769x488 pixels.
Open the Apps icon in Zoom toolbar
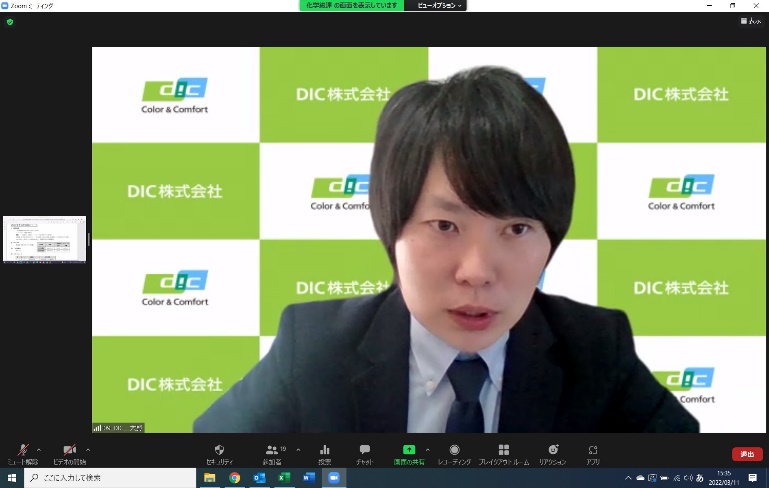[x=593, y=454]
